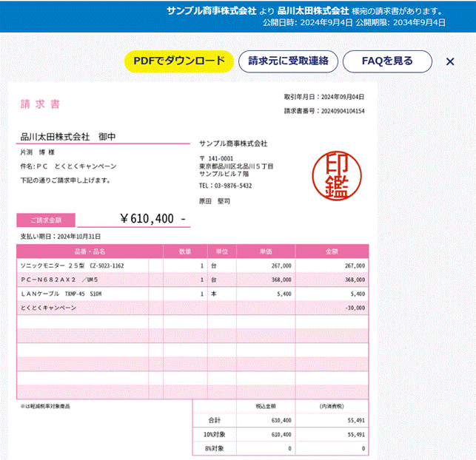The image size is (476, 460).
Task: Click the 単位 column header
Action: (222, 251)
